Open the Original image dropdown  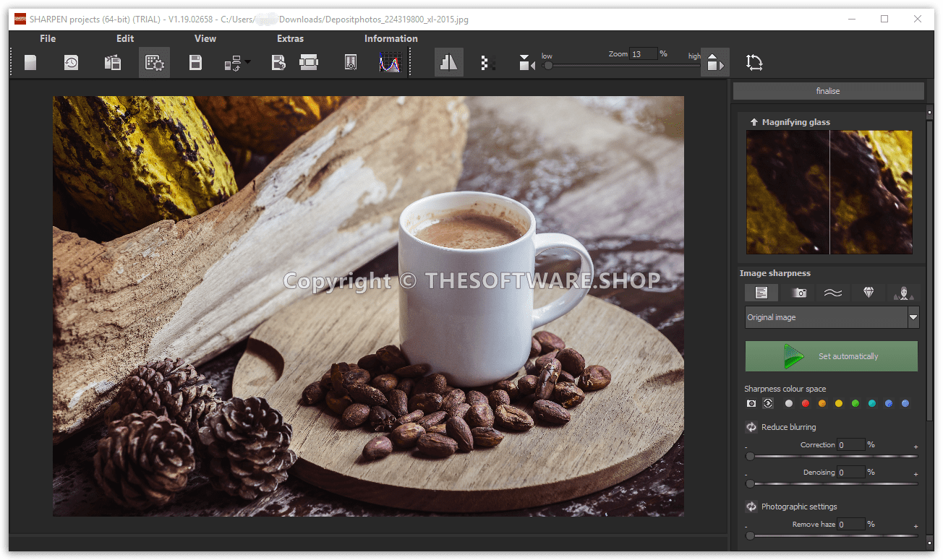(913, 316)
